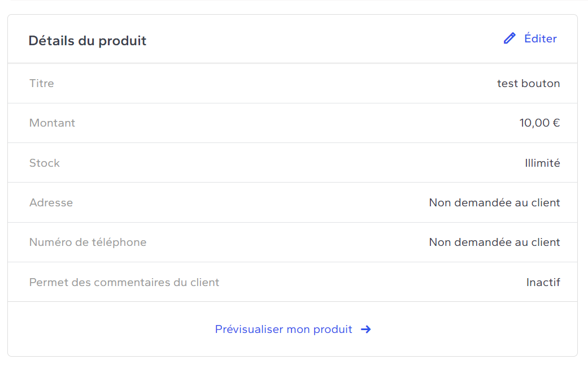Open Prévisualiser mon produit link
This screenshot has height=368, width=588.
[284, 330]
